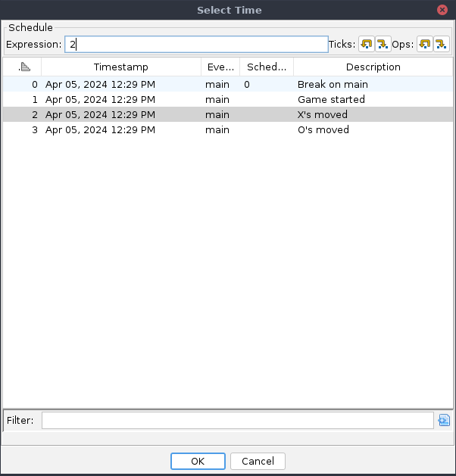This screenshot has width=456, height=476.
Task: Focus the Expression input field
Action: [x=195, y=45]
